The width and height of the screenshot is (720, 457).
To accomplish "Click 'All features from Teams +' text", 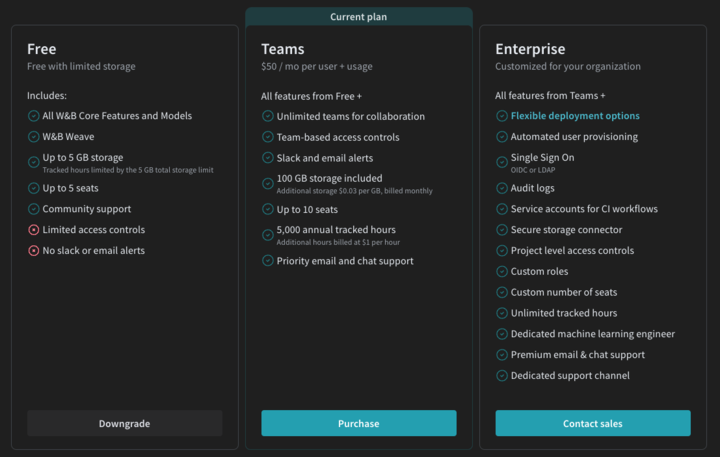I will 550,96.
